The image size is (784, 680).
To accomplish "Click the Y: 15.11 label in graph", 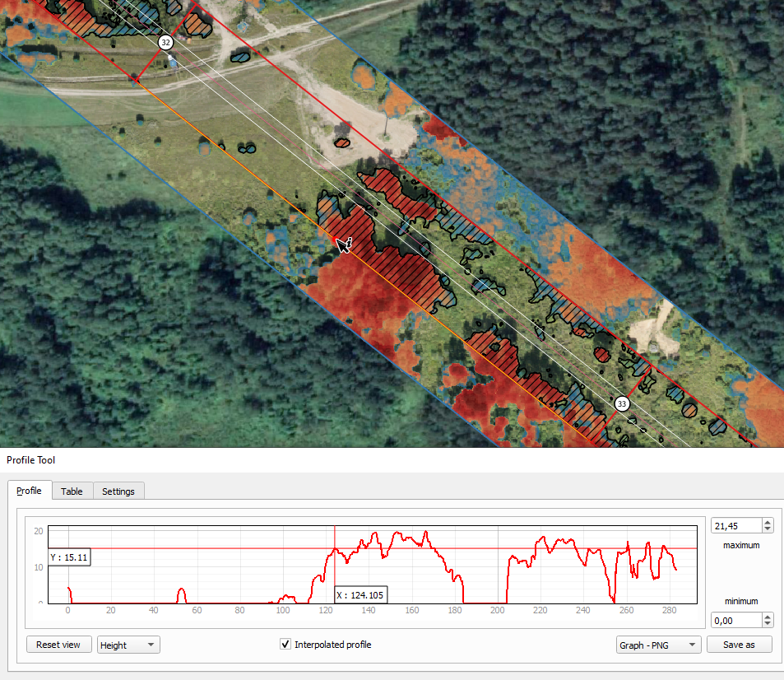I will coord(69,557).
